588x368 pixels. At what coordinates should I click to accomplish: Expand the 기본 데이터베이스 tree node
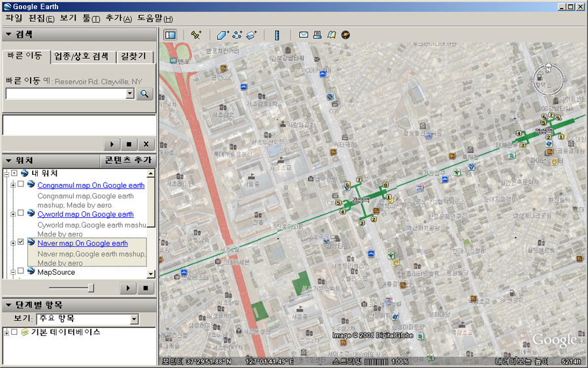(7, 332)
